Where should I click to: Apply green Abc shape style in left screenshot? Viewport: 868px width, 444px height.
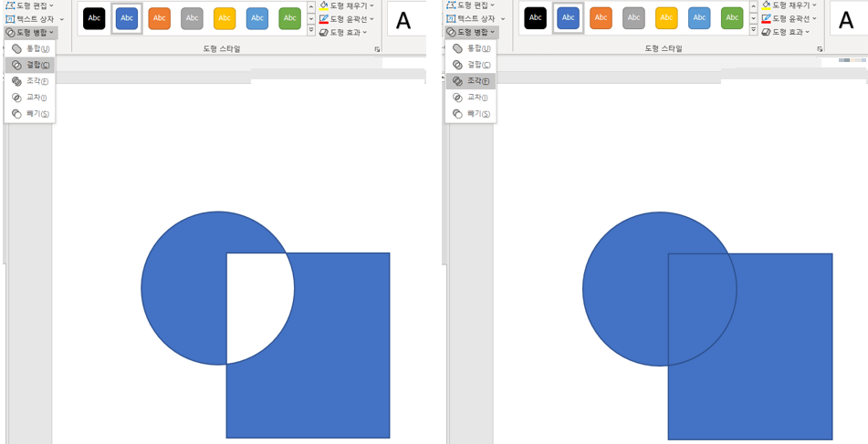click(290, 18)
